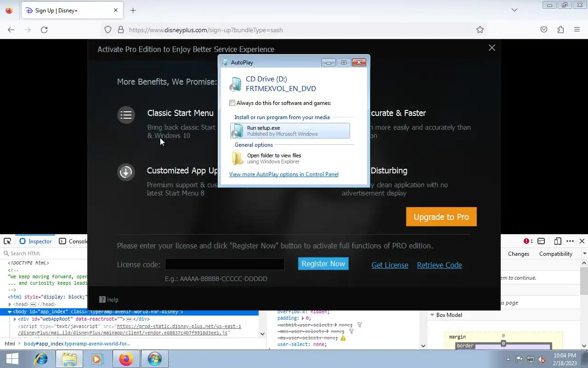Click the Firefox back arrow
The height and width of the screenshot is (368, 588).
click(11, 30)
